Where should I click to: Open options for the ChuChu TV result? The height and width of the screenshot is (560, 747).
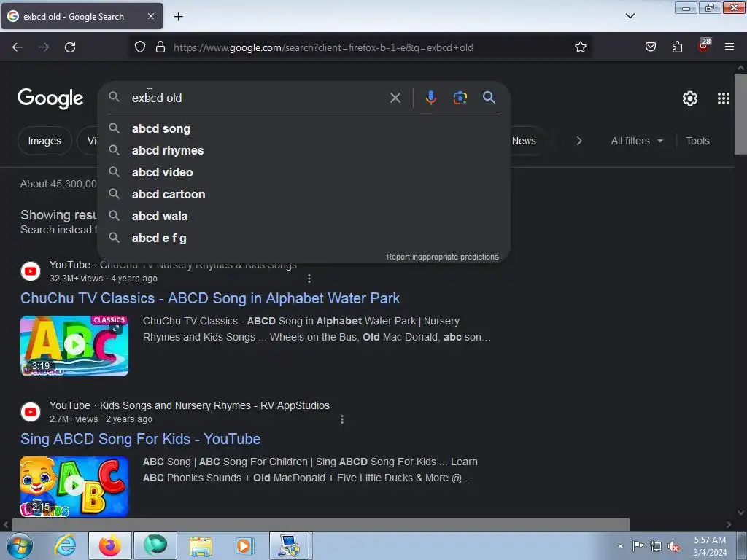(x=309, y=279)
